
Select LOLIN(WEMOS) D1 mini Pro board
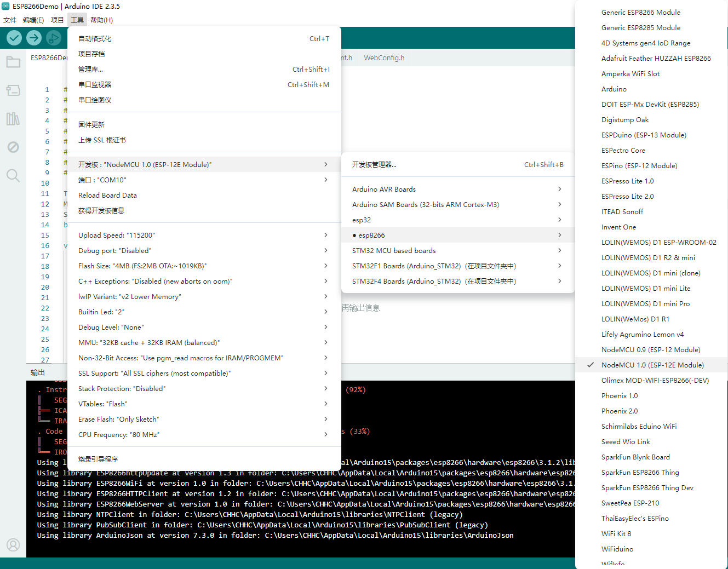point(651,303)
